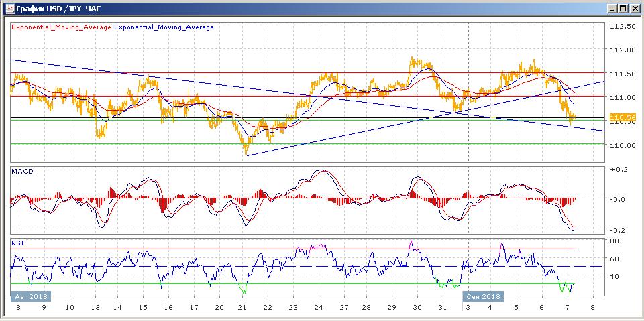Click the 110.00 price axis value
This screenshot has height=321, width=644.
[623, 145]
